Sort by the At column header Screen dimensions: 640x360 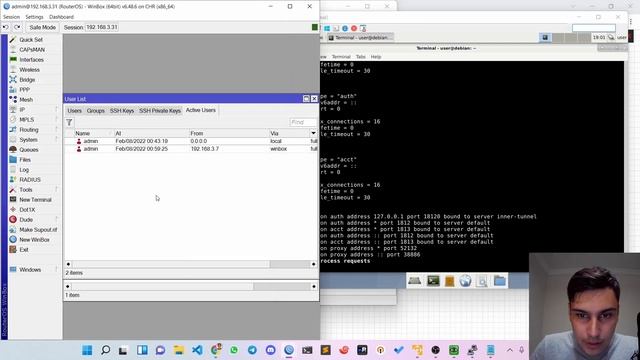tap(151, 133)
